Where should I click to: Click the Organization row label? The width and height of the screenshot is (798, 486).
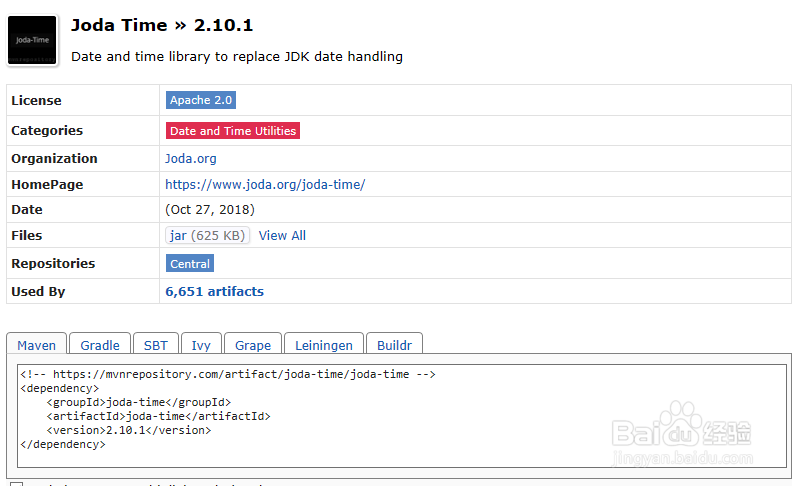54,159
